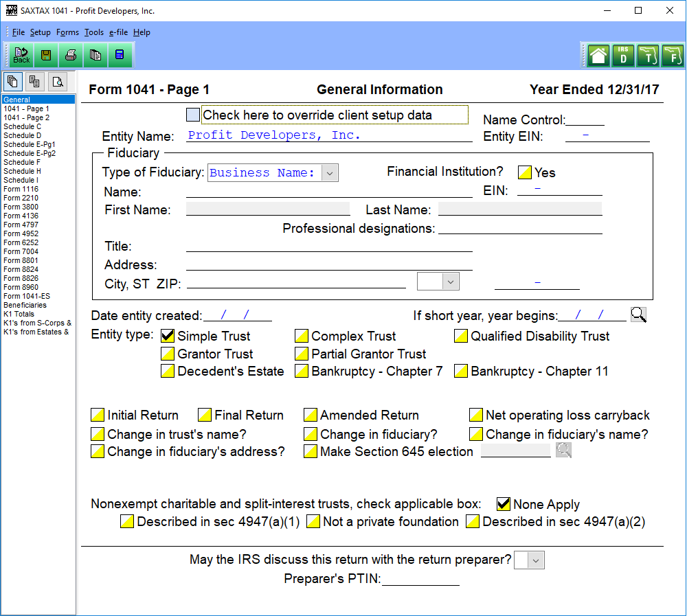Open the Help menu
This screenshot has width=687, height=616.
pos(142,32)
